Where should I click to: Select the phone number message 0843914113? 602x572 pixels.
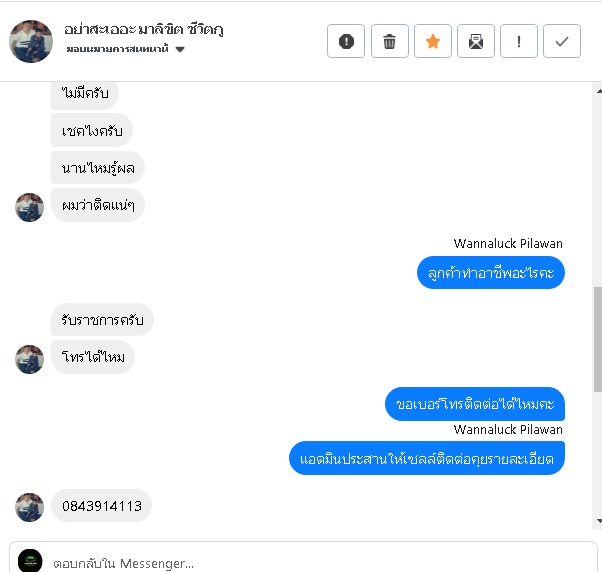click(x=101, y=506)
